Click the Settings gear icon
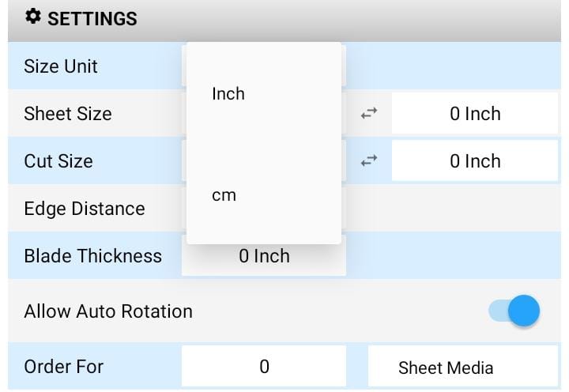569x392 pixels. (33, 17)
